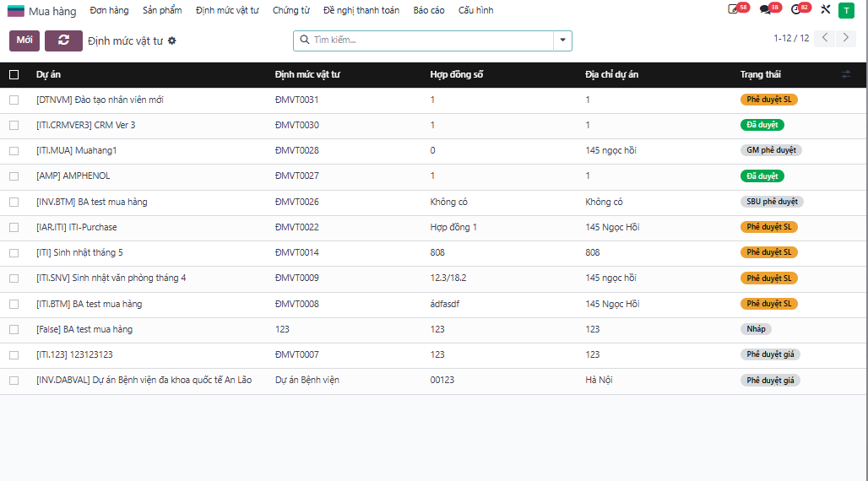
Task: Check the Sinh nhật tháng 5 row checkbox
Action: point(14,253)
